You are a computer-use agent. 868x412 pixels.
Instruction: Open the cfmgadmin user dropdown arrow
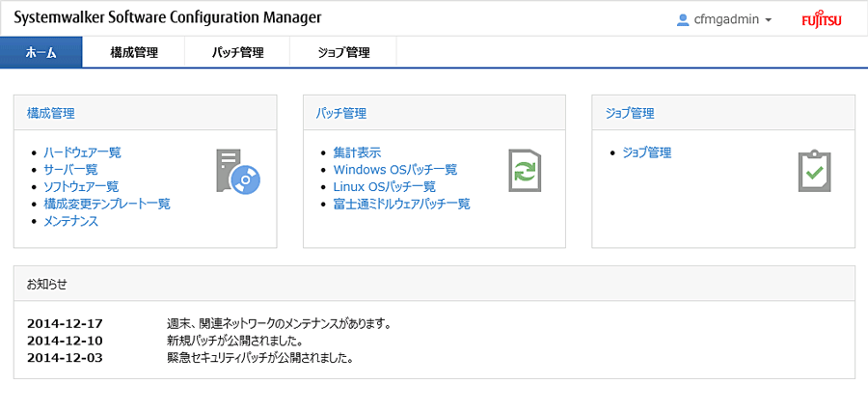click(768, 20)
